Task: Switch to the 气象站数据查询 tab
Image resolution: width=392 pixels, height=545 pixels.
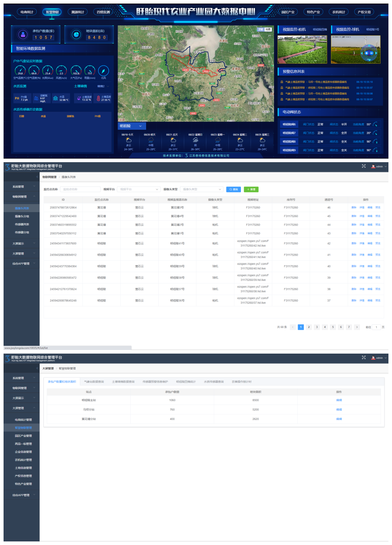Action: [x=94, y=382]
